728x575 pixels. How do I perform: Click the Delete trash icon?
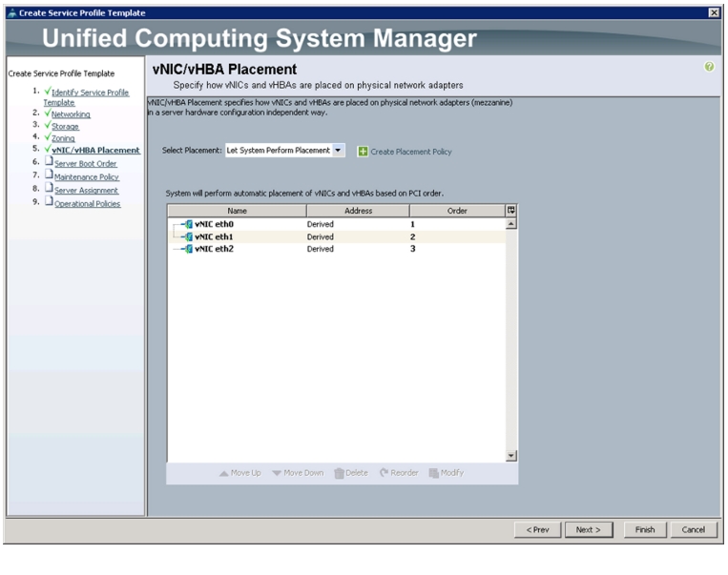click(339, 473)
